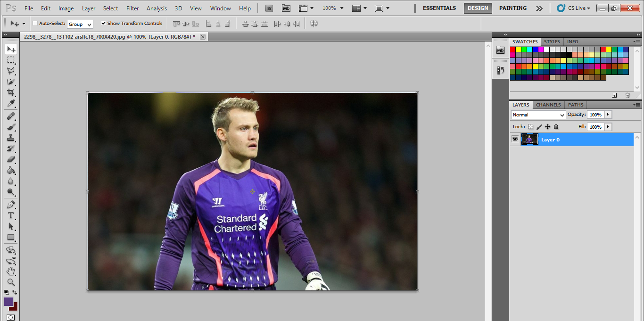Select the Hand tool
The height and width of the screenshot is (321, 644).
click(x=11, y=272)
